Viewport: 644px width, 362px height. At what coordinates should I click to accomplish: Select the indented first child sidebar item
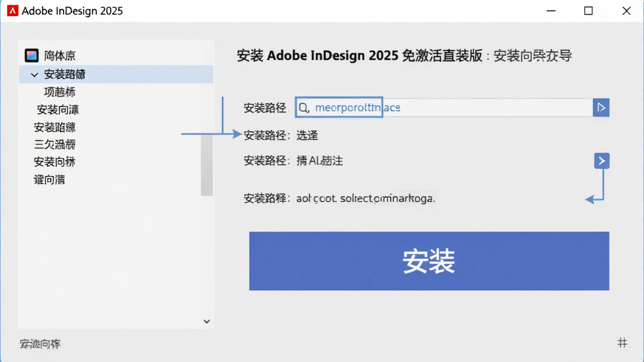(60, 92)
